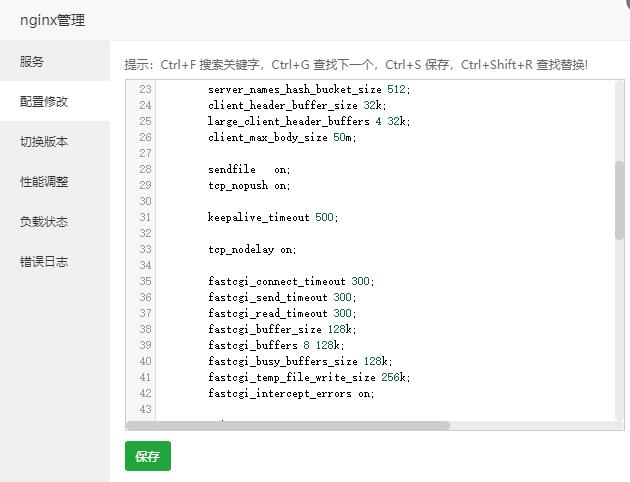Click the editor horizontal scrollbar thumb
The image size is (630, 482).
[288, 425]
